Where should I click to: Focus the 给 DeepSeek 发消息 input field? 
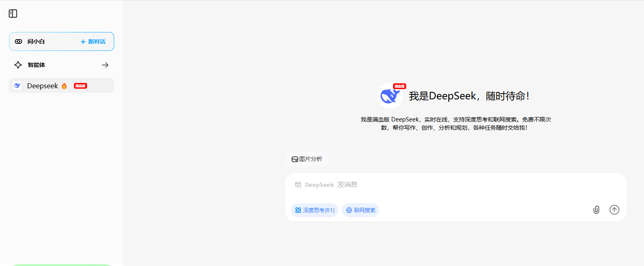(456, 185)
